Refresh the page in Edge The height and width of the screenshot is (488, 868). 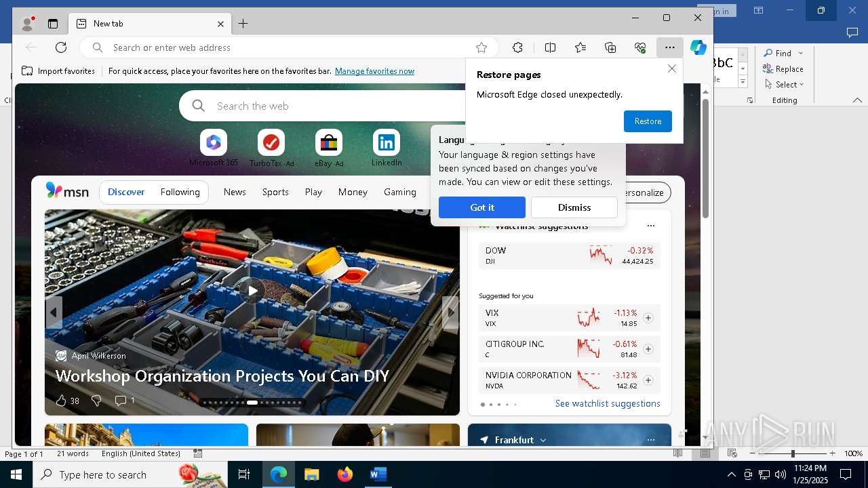click(x=61, y=47)
